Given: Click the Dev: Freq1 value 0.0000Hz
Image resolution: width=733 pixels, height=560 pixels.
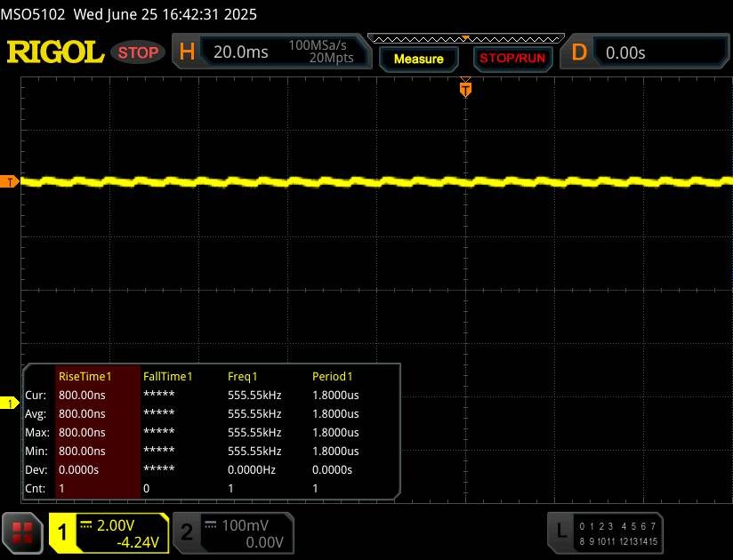Looking at the screenshot, I should (x=252, y=470).
